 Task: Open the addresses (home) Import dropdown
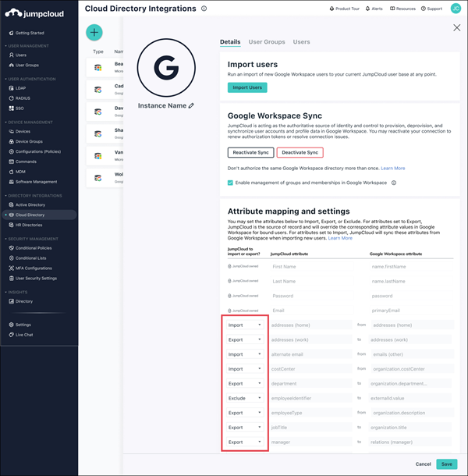click(x=244, y=325)
